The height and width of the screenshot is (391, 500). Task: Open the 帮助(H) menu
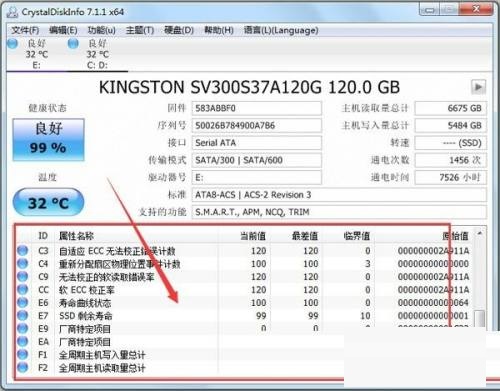point(219,30)
